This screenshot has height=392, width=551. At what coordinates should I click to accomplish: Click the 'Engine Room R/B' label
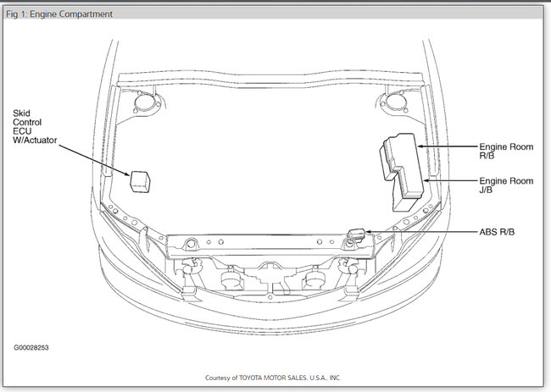(506, 152)
